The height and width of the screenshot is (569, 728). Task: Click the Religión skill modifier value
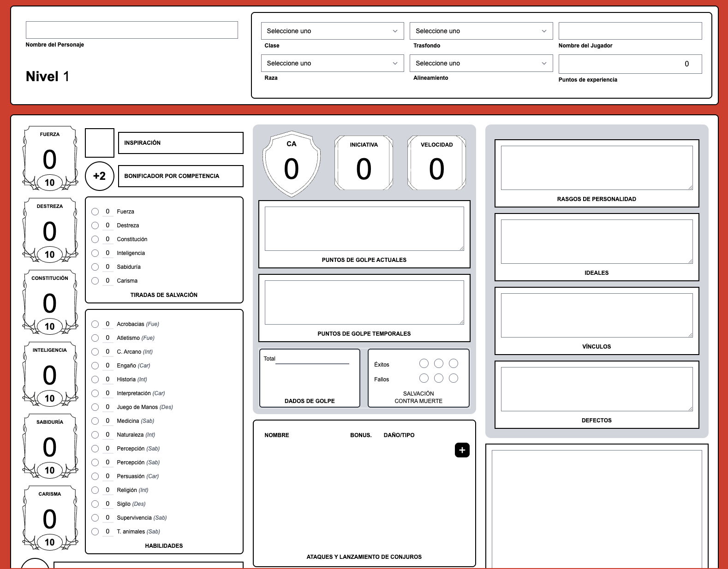[x=107, y=490]
